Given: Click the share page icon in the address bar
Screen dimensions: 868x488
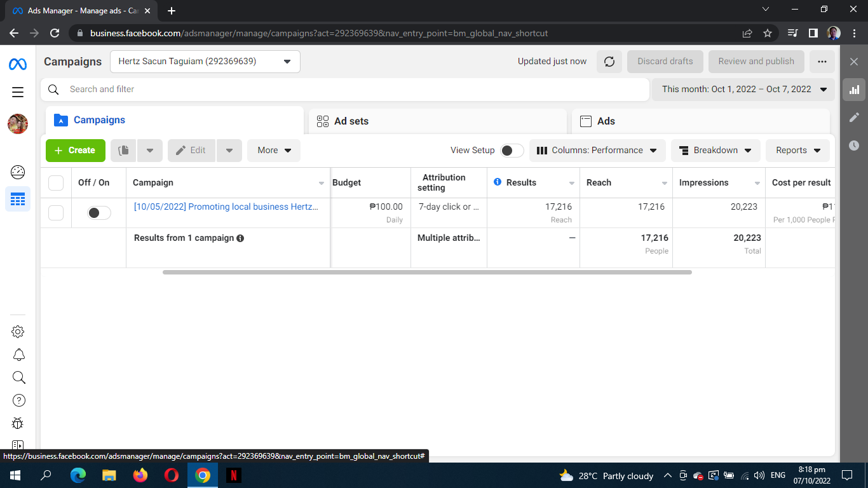Looking at the screenshot, I should click(x=747, y=33).
